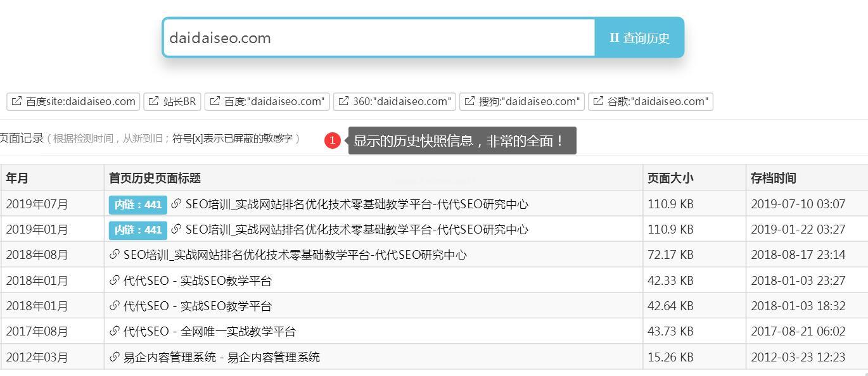Click the link icon beside 易企内容管理系统
This screenshot has width=868, height=376.
click(x=115, y=357)
